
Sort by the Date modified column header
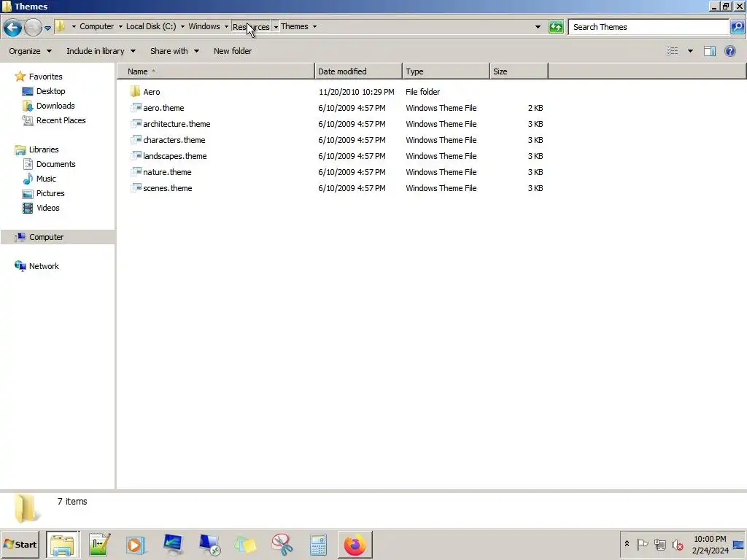pos(358,71)
